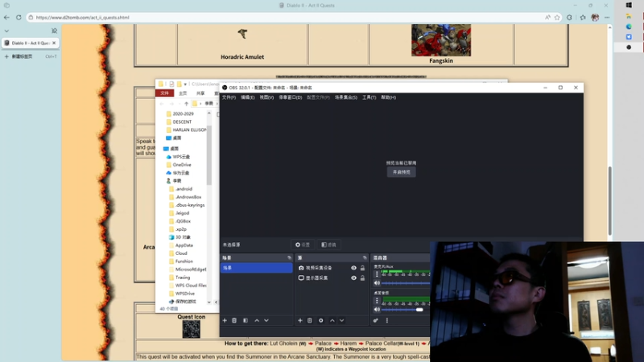Close the Diablo II Act II Quests tab
The width and height of the screenshot is (644, 362).
point(54,43)
